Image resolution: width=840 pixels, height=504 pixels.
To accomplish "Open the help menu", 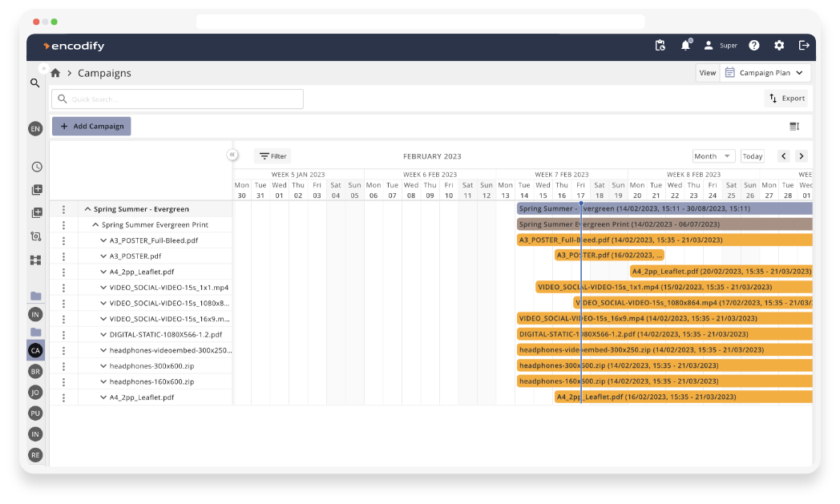I will coord(753,46).
